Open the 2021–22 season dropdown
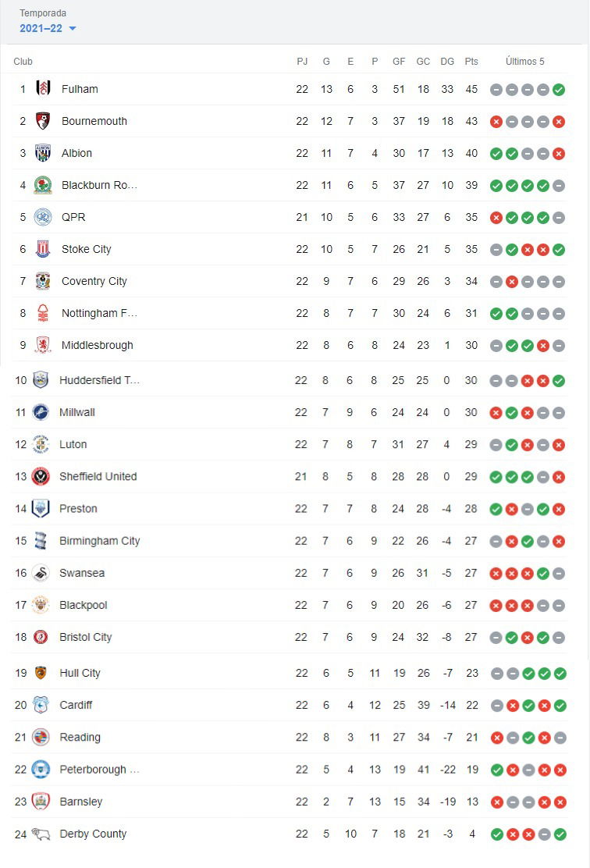Screen dimensions: 590x868 click(48, 28)
